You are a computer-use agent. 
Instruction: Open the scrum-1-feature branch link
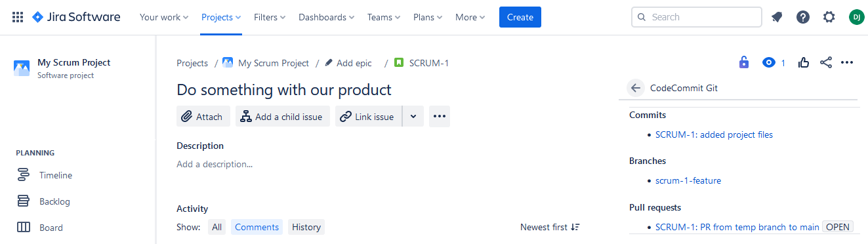[688, 180]
